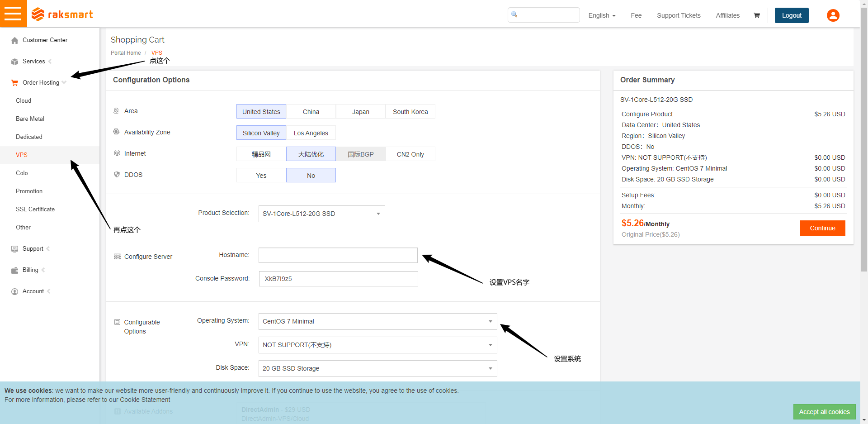Go to Dedicated in the sidebar
The width and height of the screenshot is (868, 424).
pyautogui.click(x=29, y=137)
